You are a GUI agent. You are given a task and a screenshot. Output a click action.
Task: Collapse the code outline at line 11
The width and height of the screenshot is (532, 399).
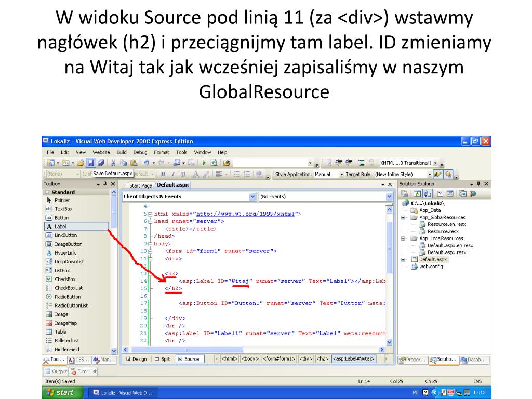pos(150,259)
